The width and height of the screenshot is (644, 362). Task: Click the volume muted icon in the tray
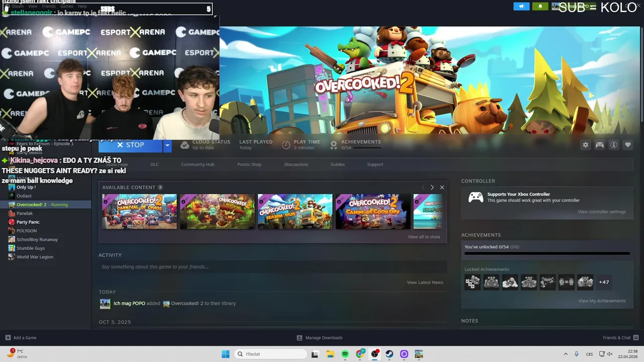611,354
